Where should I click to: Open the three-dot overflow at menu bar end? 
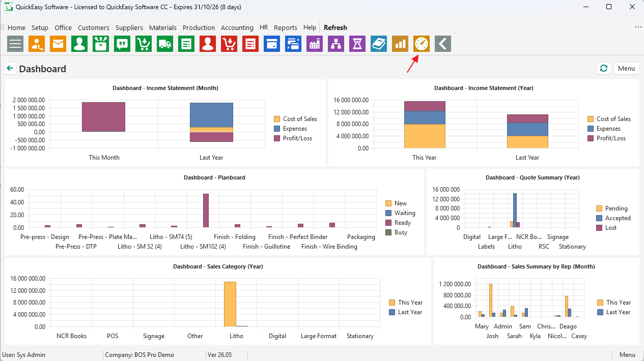638,27
